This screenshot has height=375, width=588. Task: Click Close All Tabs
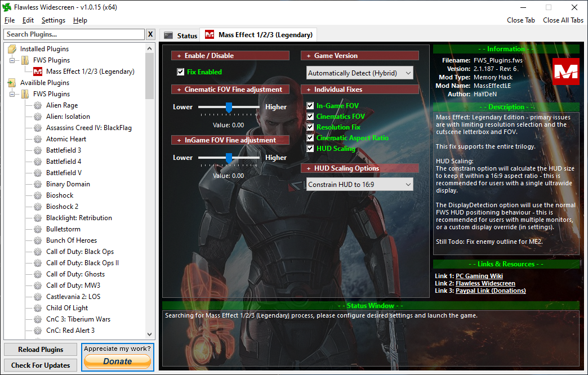tap(563, 20)
